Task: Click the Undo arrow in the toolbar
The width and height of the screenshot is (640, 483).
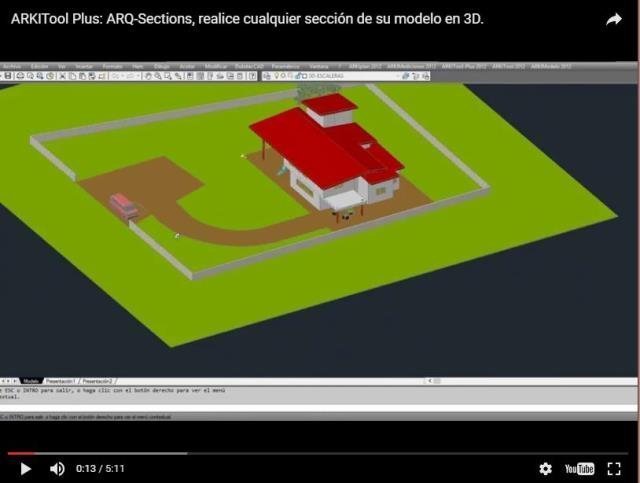Action: [116, 76]
